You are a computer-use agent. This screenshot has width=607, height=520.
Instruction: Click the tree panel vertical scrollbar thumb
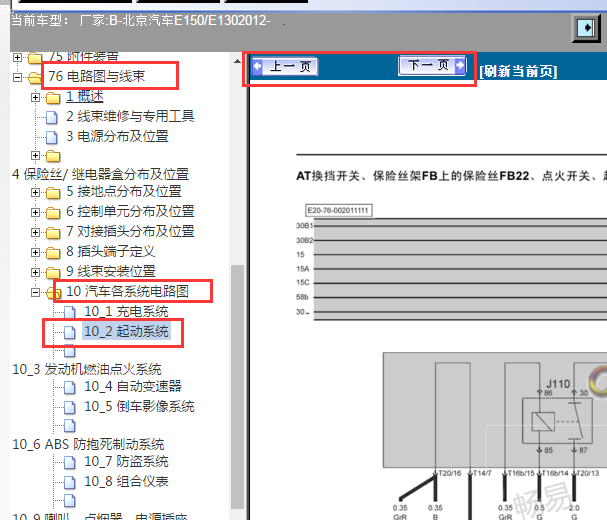(x=237, y=386)
